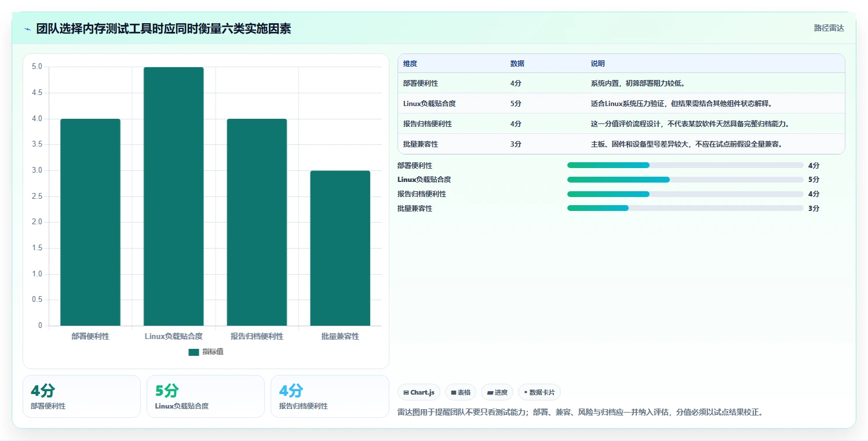This screenshot has height=441, width=868.
Task: Click the 指标值 legend label
Action: [x=213, y=352]
